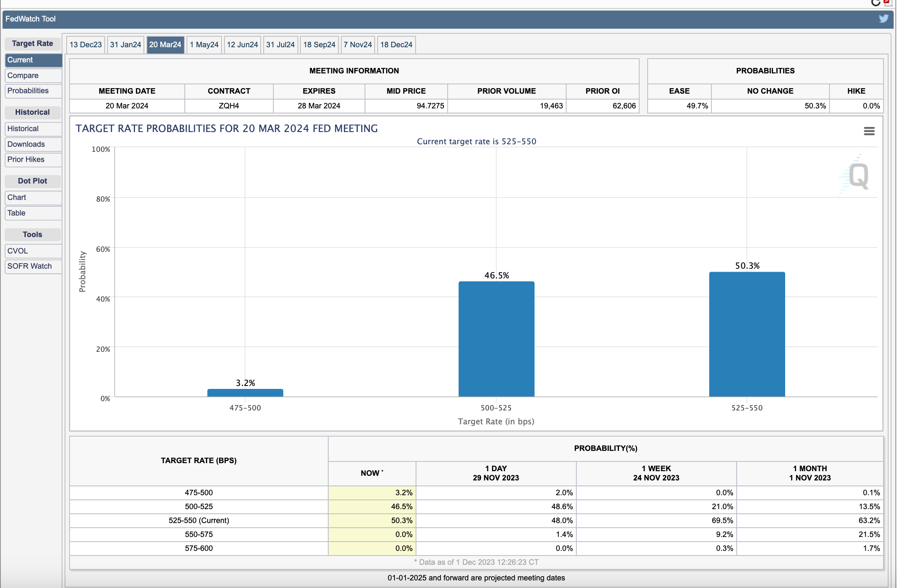This screenshot has width=897, height=588.
Task: Click the 500-525 bar in chart
Action: click(x=496, y=339)
